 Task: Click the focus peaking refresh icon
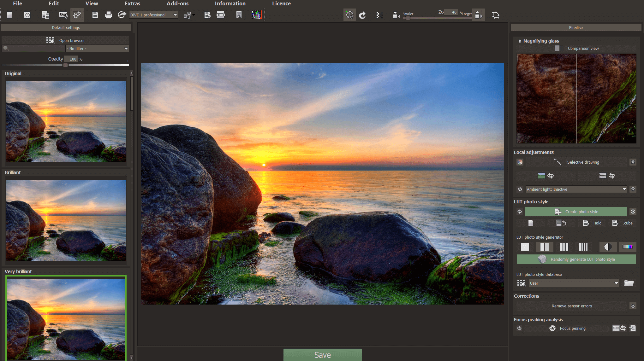click(520, 328)
